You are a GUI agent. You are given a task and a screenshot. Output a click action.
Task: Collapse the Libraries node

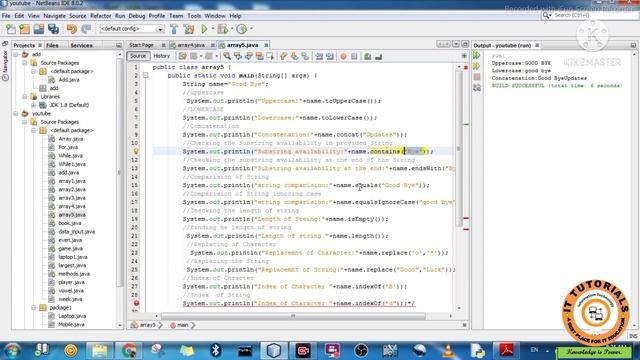click(25, 97)
